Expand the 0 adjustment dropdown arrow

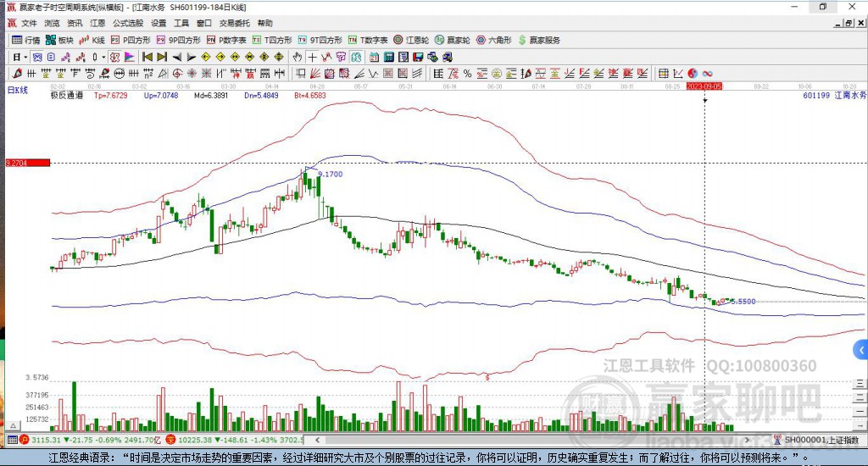pyautogui.click(x=103, y=57)
